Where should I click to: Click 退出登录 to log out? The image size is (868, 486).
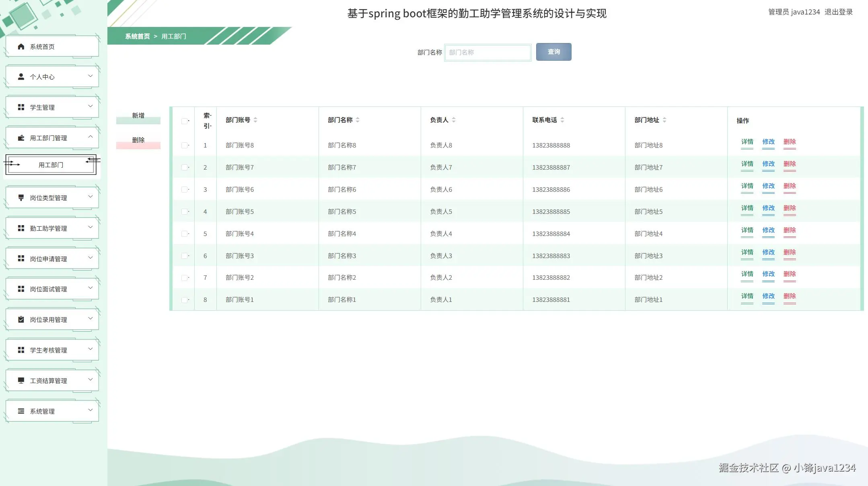click(x=839, y=12)
